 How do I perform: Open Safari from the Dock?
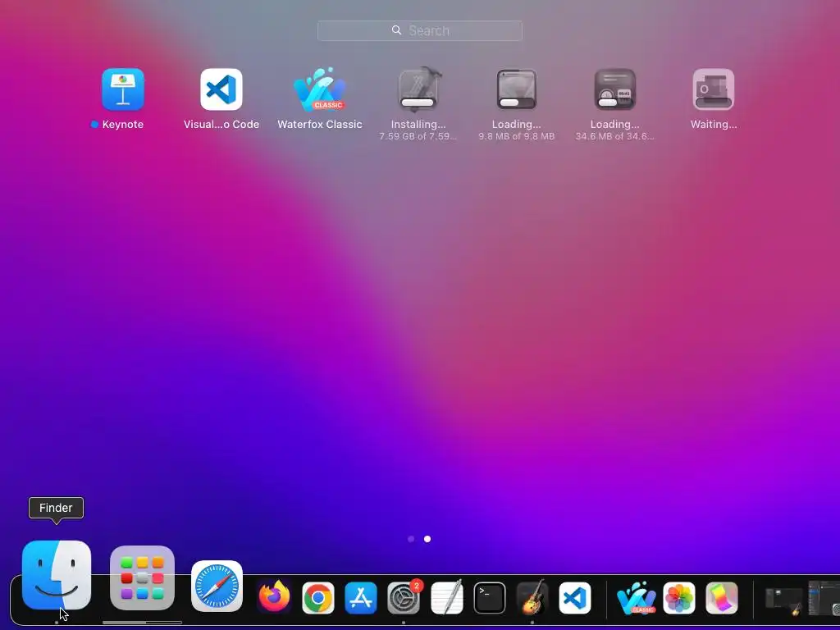(x=217, y=586)
